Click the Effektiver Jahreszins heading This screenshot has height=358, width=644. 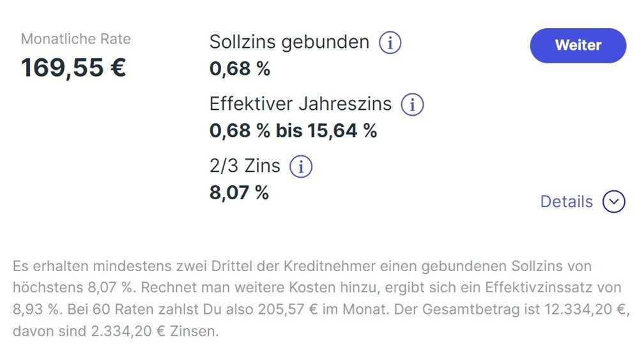(x=300, y=104)
